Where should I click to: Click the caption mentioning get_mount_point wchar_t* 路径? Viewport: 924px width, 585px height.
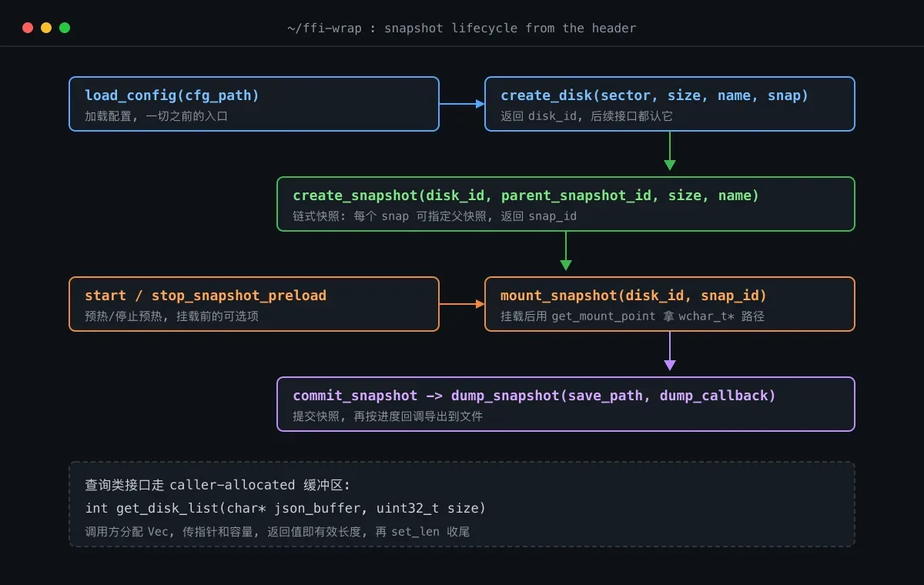coord(632,316)
